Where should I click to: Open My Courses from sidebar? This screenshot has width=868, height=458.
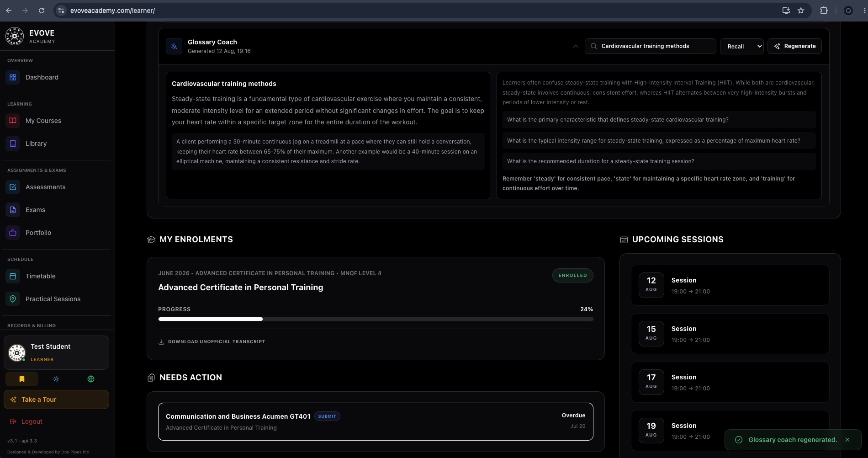(56, 121)
